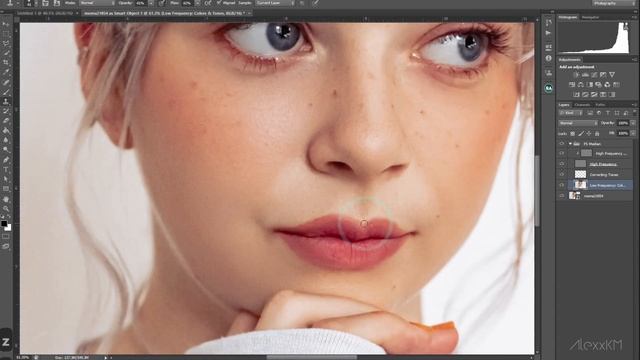Collapse the layer group arrow
The image size is (640, 360).
point(570,144)
